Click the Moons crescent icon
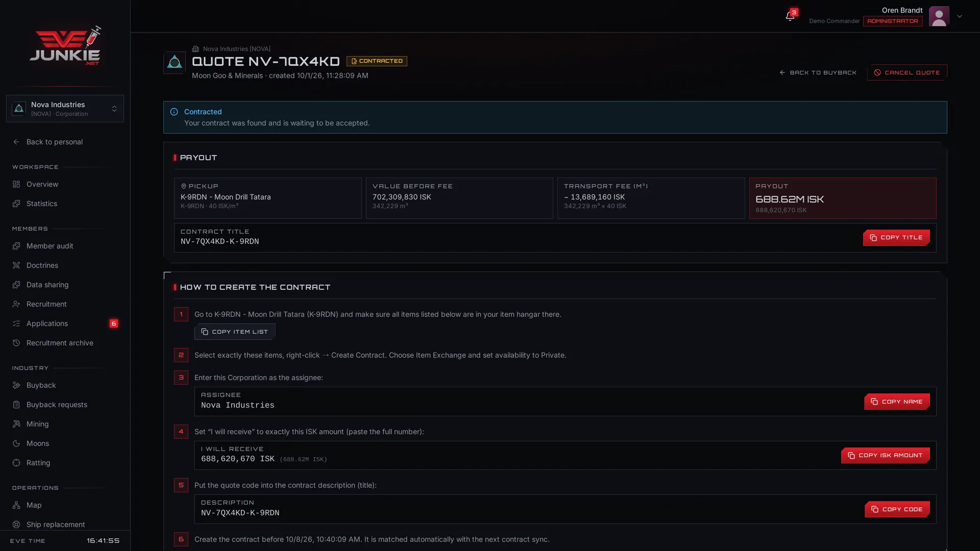Viewport: 980px width, 551px height. coord(16,443)
